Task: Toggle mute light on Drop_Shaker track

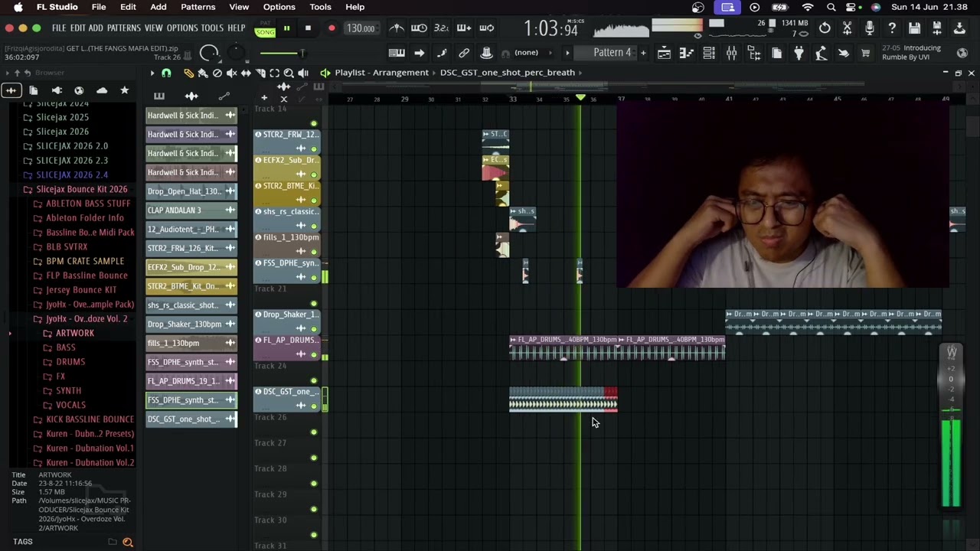Action: click(313, 329)
